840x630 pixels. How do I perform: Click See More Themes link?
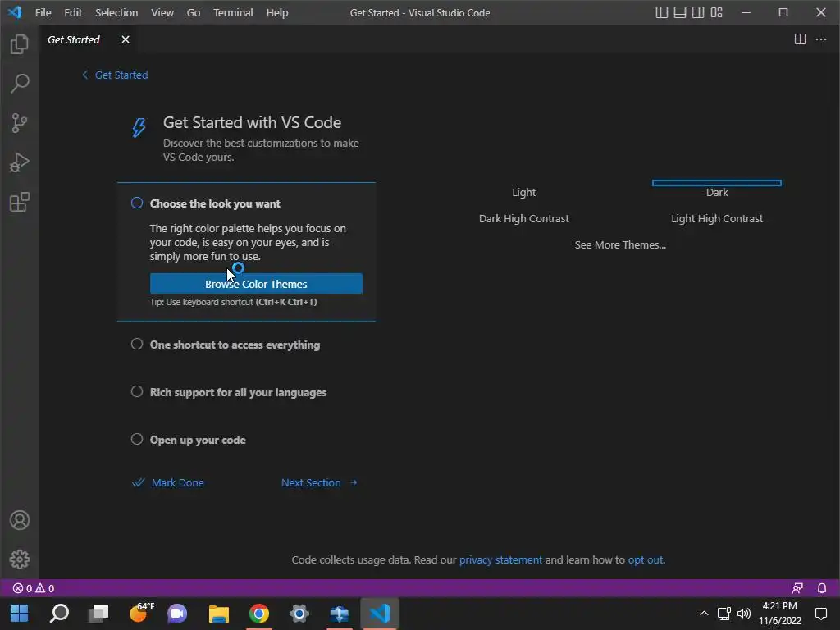(620, 244)
